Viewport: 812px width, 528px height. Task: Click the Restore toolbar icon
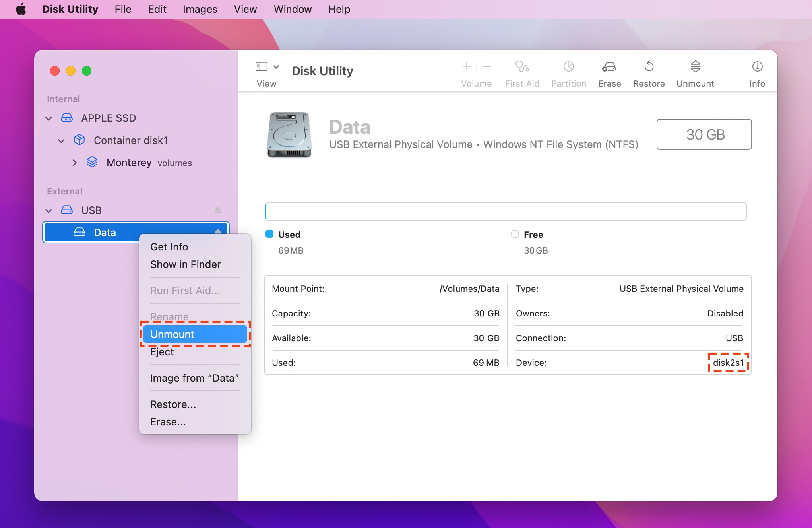pos(649,73)
